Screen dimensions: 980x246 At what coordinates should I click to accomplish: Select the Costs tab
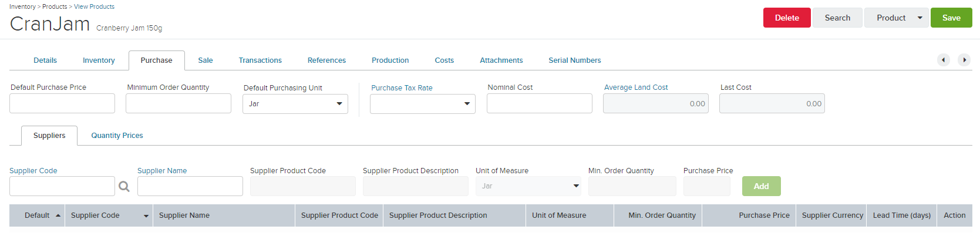[444, 60]
